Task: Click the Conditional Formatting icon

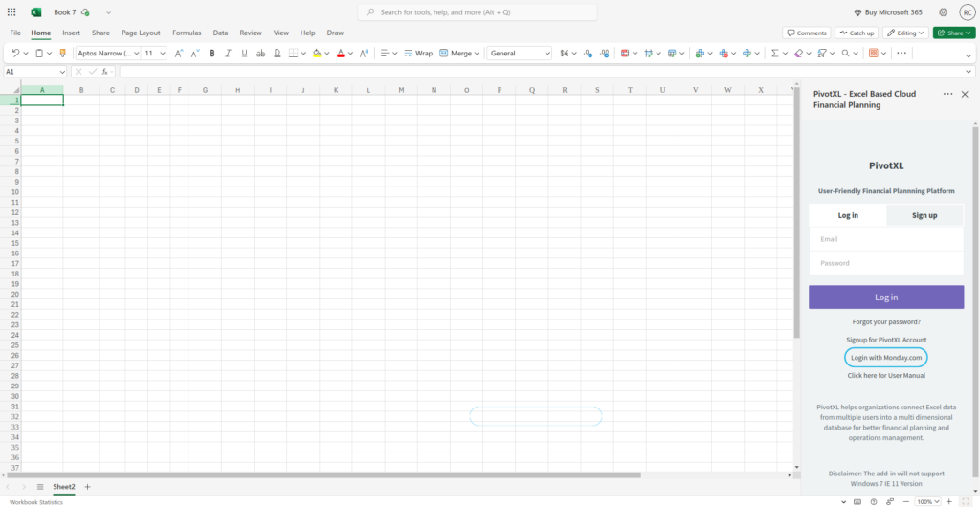Action: point(624,53)
